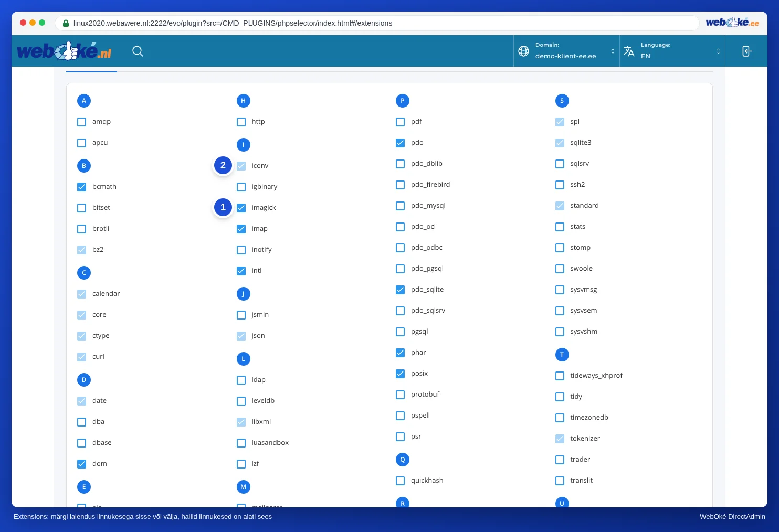The width and height of the screenshot is (779, 532).
Task: Expand domain list via up-down arrows
Action: coord(613,51)
